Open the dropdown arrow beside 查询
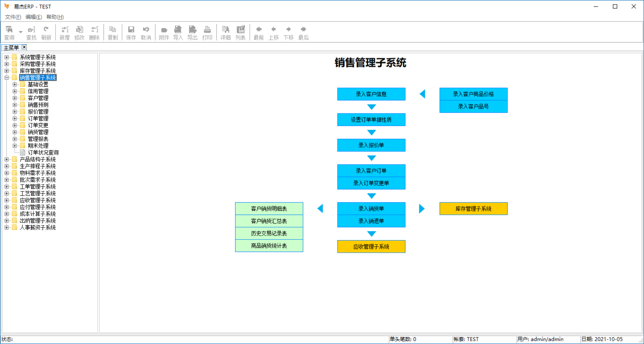 pyautogui.click(x=20, y=33)
